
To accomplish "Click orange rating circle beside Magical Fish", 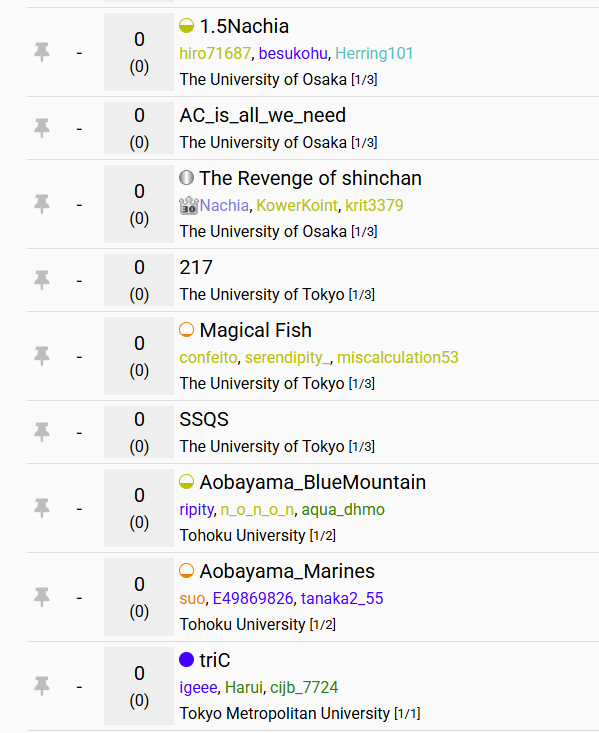I will [x=187, y=330].
